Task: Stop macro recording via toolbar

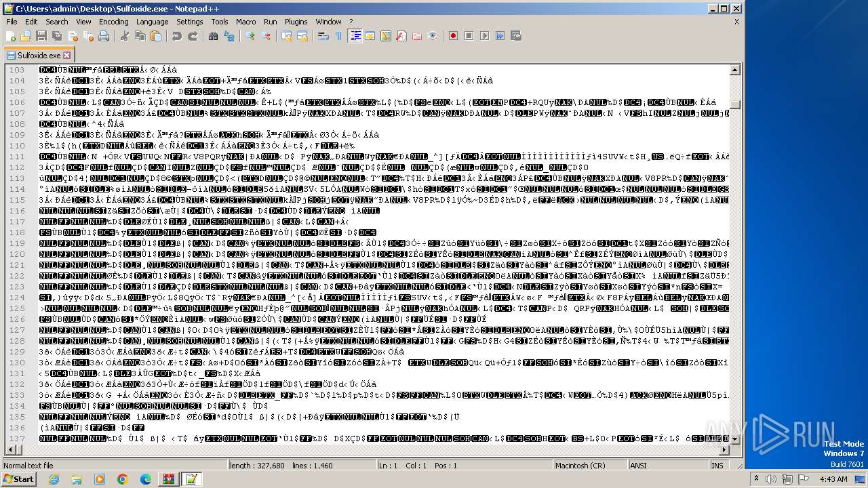Action: (469, 36)
